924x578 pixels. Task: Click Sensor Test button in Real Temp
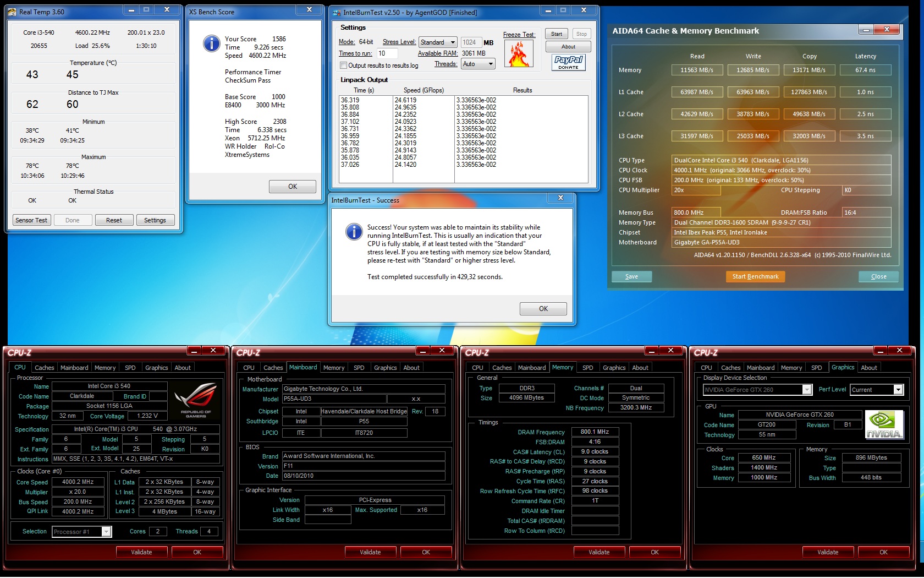tap(31, 220)
